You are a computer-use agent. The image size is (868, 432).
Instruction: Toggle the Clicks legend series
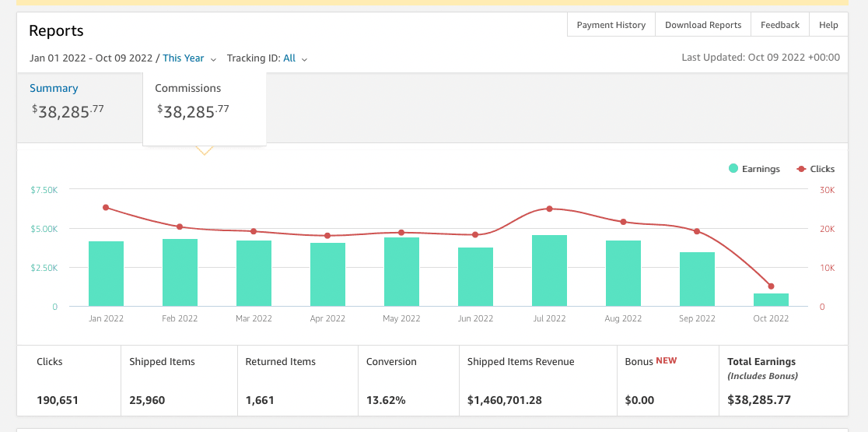point(815,169)
